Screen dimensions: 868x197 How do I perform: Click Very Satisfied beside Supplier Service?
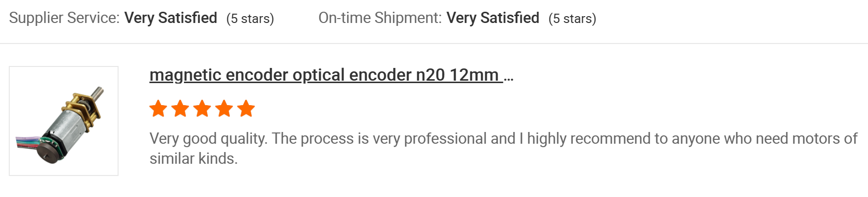[x=171, y=18]
